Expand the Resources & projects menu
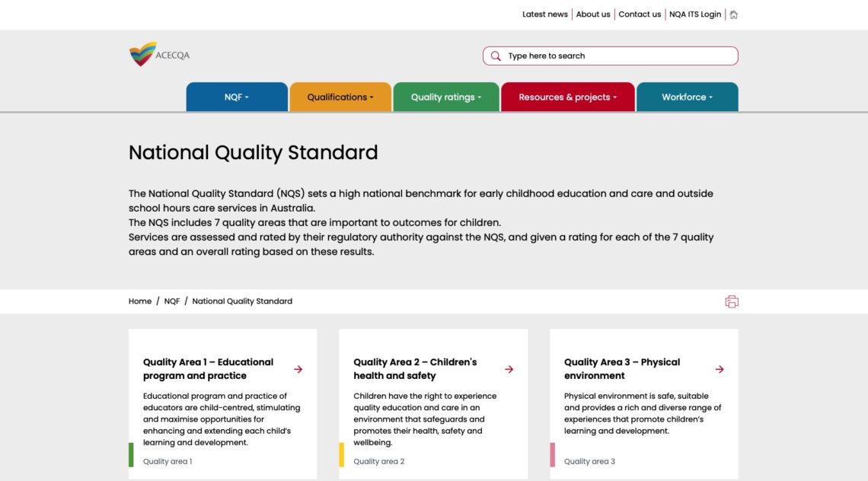 567,97
